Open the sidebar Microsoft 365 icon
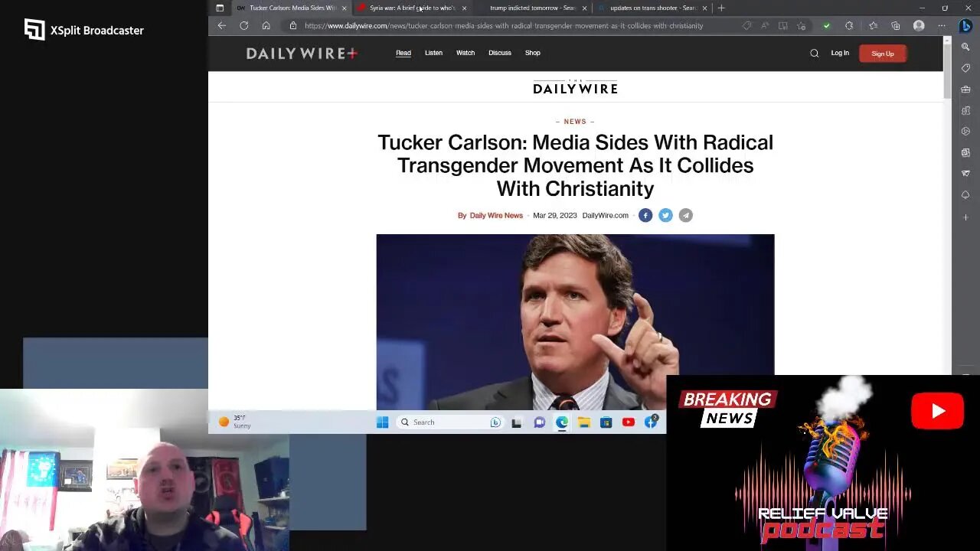The image size is (980, 551). click(965, 132)
